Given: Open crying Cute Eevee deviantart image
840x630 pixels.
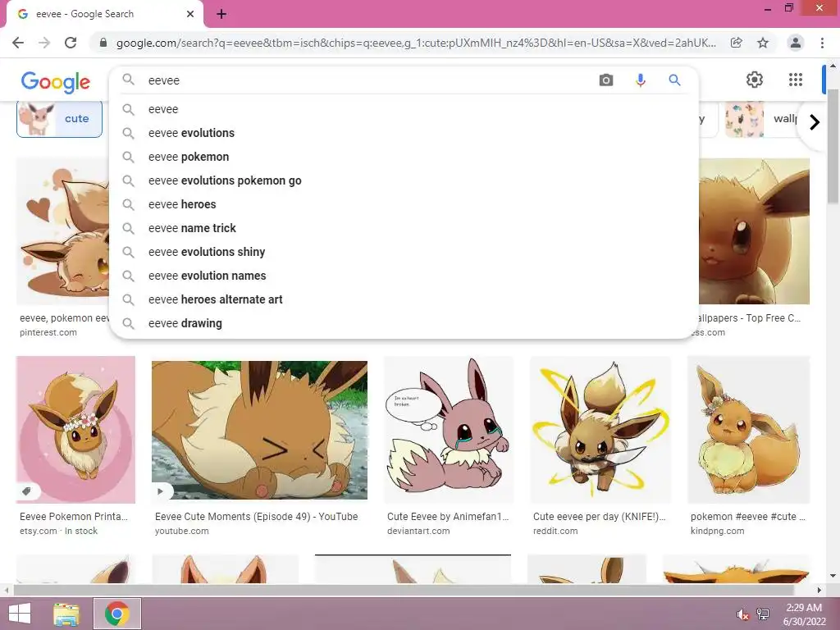Looking at the screenshot, I should [448, 430].
